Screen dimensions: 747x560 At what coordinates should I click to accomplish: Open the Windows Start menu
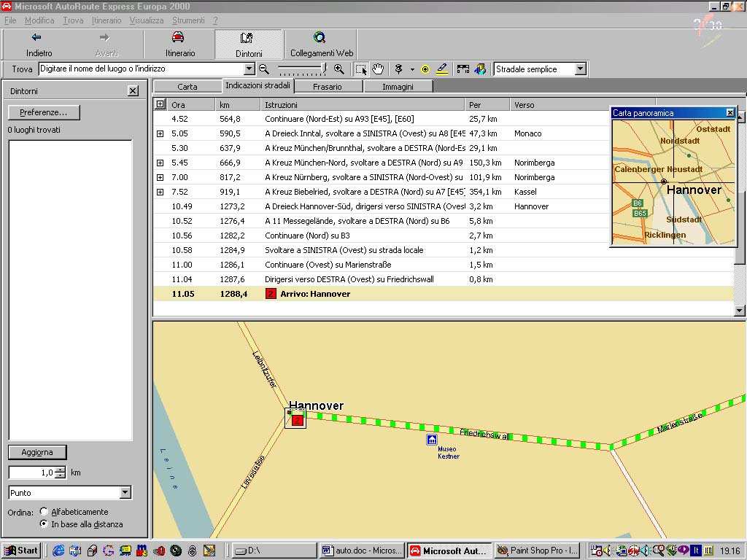[x=21, y=551]
